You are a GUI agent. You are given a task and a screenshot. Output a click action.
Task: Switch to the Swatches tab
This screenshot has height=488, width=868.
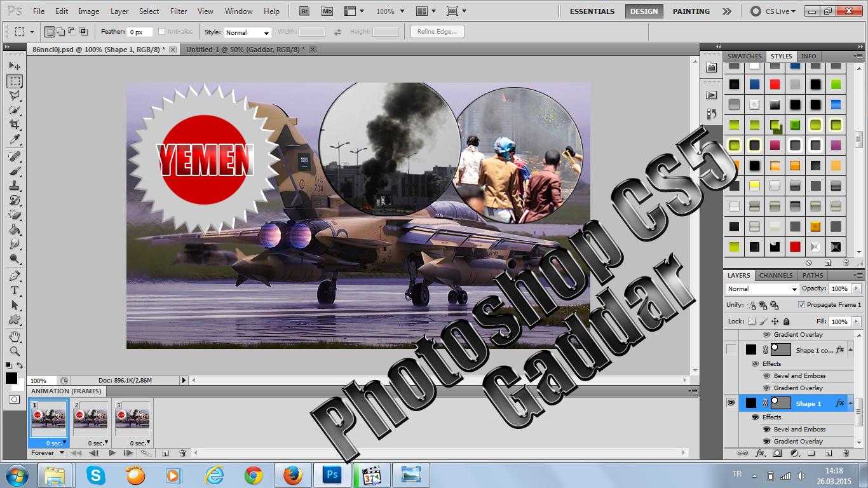click(744, 56)
